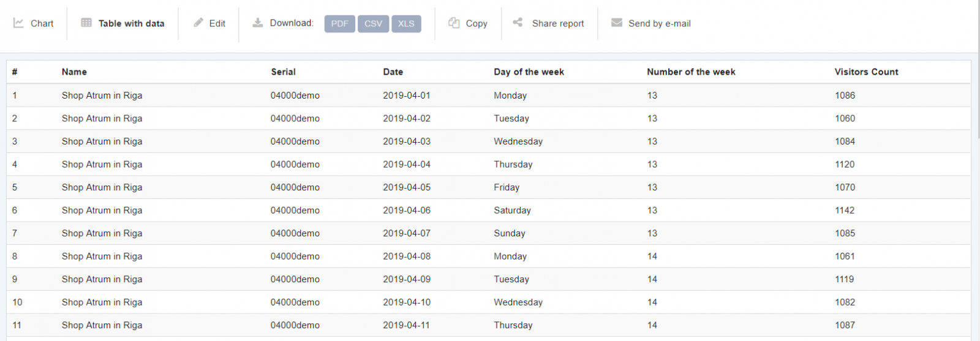
Task: Sort by Visitors Count column header
Action: 866,72
